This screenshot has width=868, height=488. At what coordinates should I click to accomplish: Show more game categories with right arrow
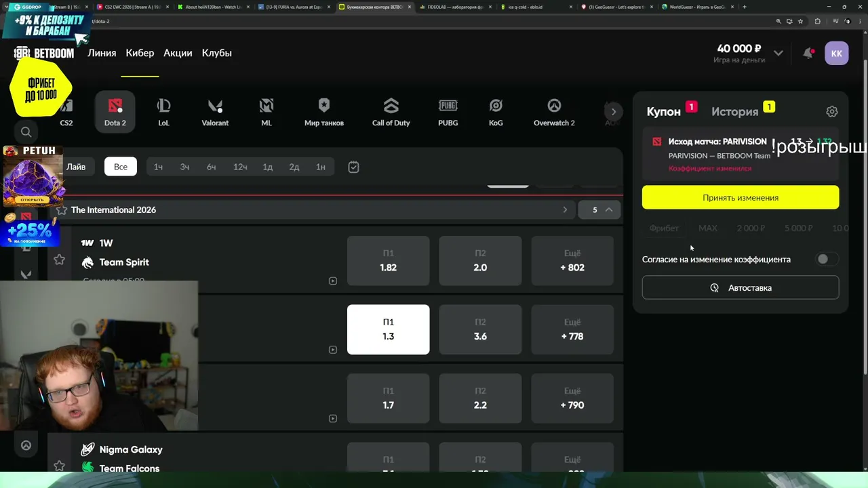point(613,112)
